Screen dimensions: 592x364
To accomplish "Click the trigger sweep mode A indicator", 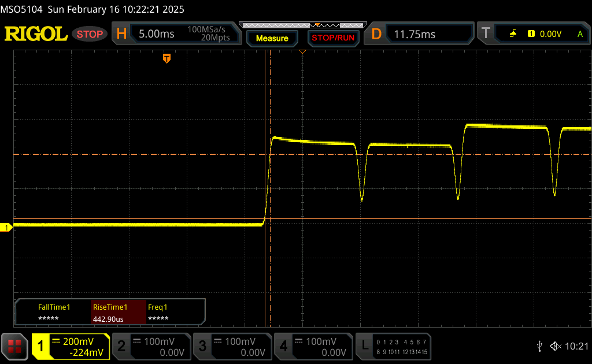I will click(580, 34).
